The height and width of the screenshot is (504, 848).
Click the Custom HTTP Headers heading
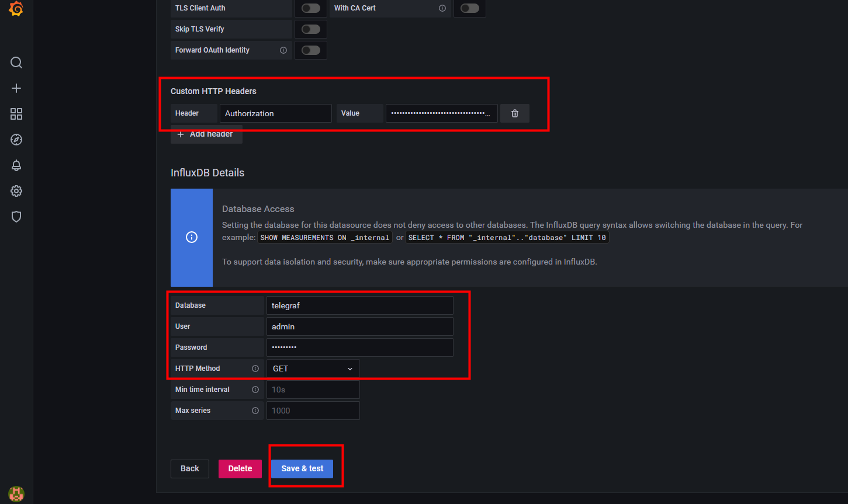point(213,91)
